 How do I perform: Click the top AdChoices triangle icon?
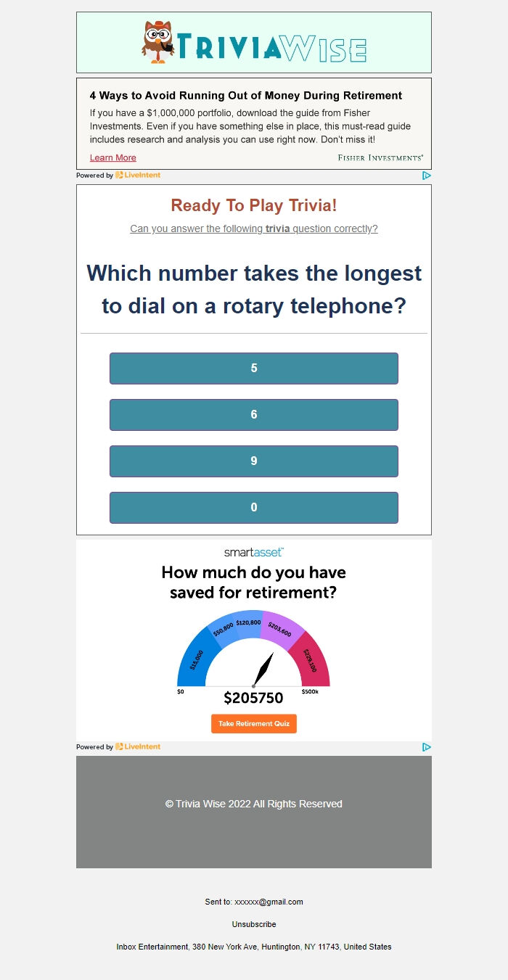427,176
